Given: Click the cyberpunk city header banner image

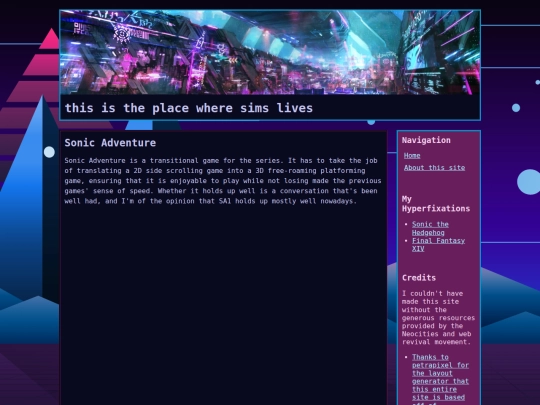Looking at the screenshot, I should click(270, 52).
